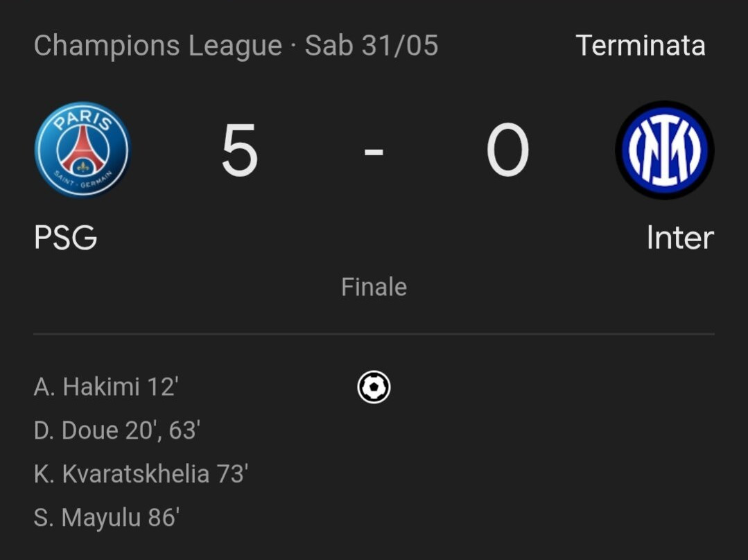
Task: Click the Inter Milan crest
Action: [665, 150]
